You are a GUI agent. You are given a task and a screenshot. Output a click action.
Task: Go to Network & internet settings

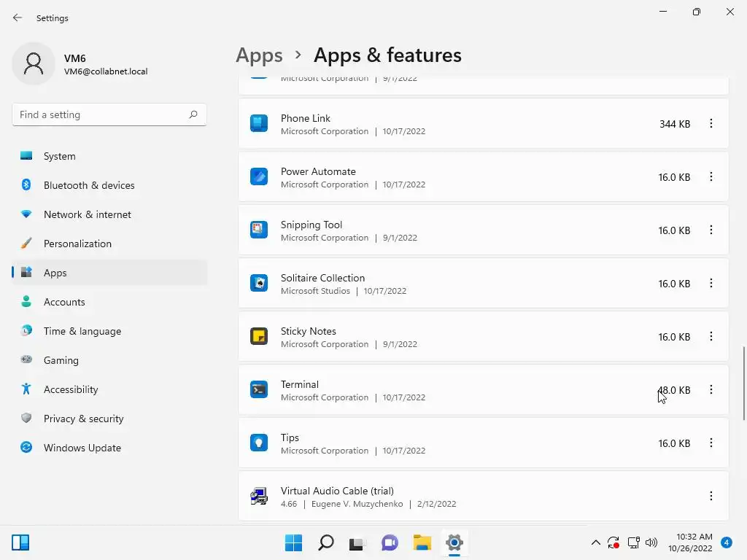pyautogui.click(x=109, y=214)
